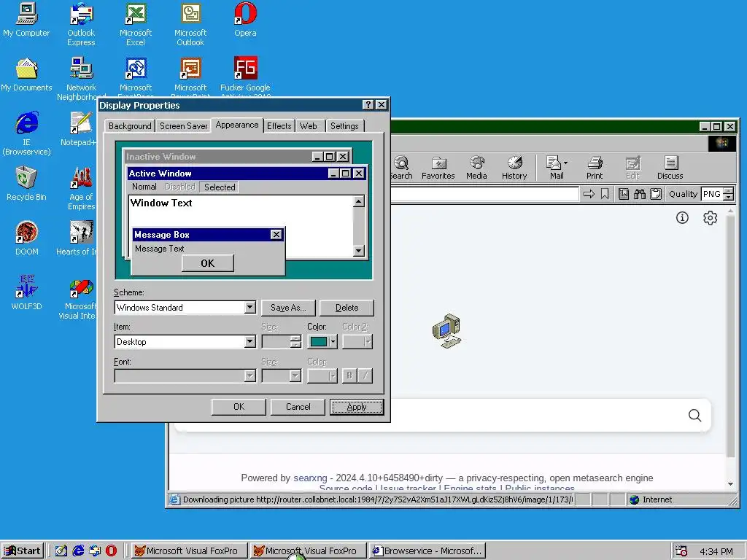Switch to the Background tab
747x560 pixels.
click(130, 125)
